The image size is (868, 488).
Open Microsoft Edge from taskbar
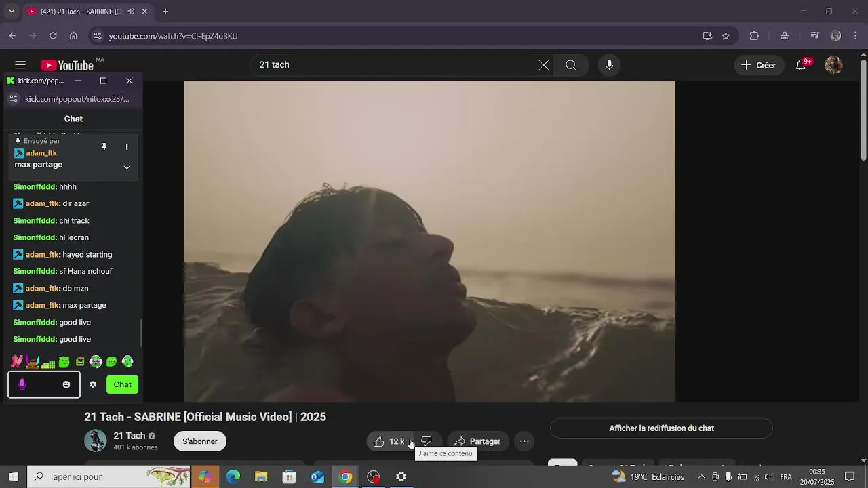233,476
